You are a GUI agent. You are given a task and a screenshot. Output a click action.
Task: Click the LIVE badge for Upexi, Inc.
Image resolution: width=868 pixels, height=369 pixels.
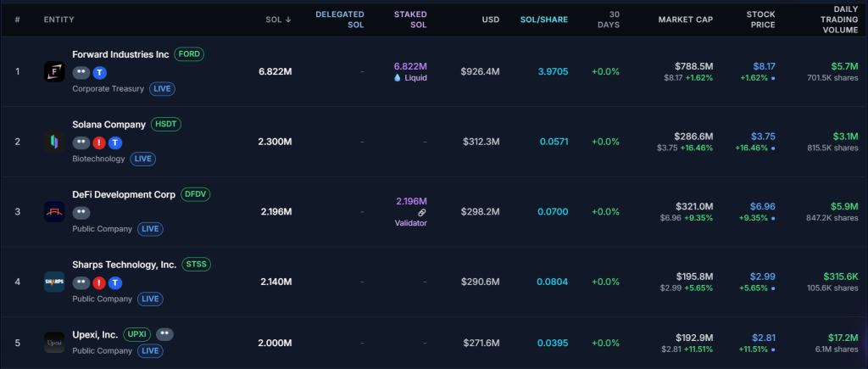(151, 350)
